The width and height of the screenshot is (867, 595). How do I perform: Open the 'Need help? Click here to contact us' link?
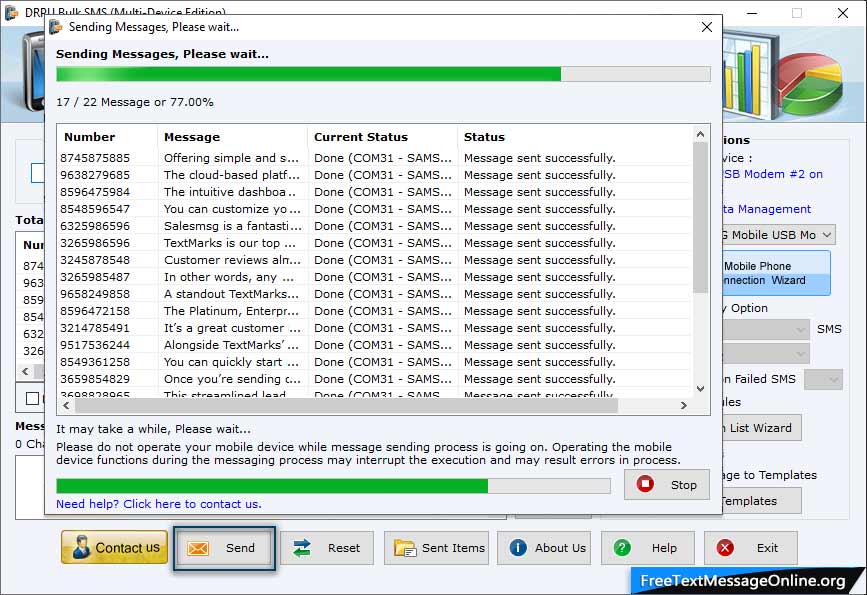pyautogui.click(x=159, y=504)
